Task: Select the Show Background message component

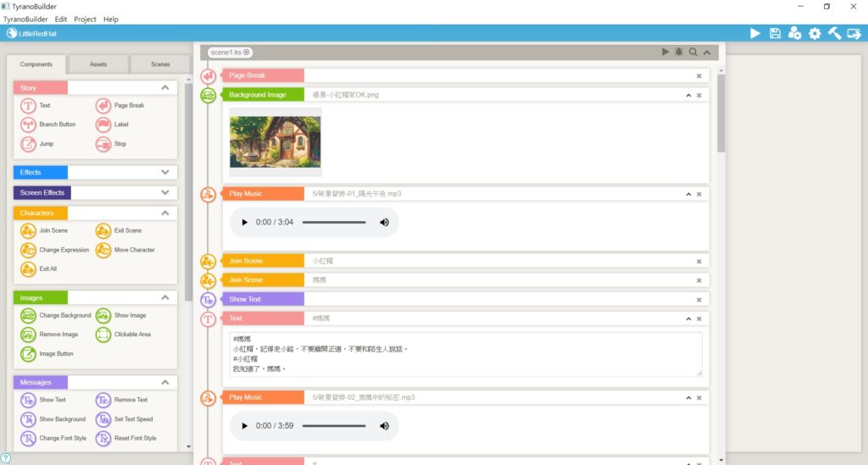Action: (x=53, y=419)
